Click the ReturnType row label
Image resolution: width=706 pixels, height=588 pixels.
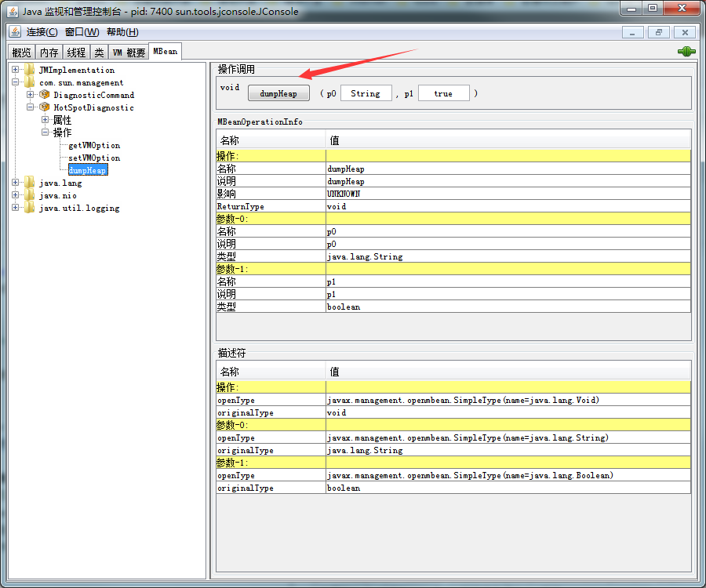tap(271, 206)
